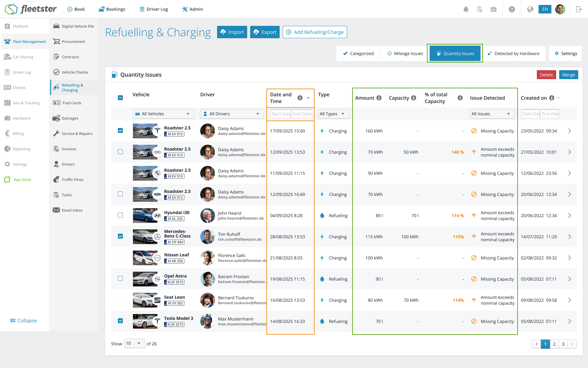Screen dimensions: 588x368
Task: Click the Seat Leon vehicle thumbnail
Action: tap(145, 300)
